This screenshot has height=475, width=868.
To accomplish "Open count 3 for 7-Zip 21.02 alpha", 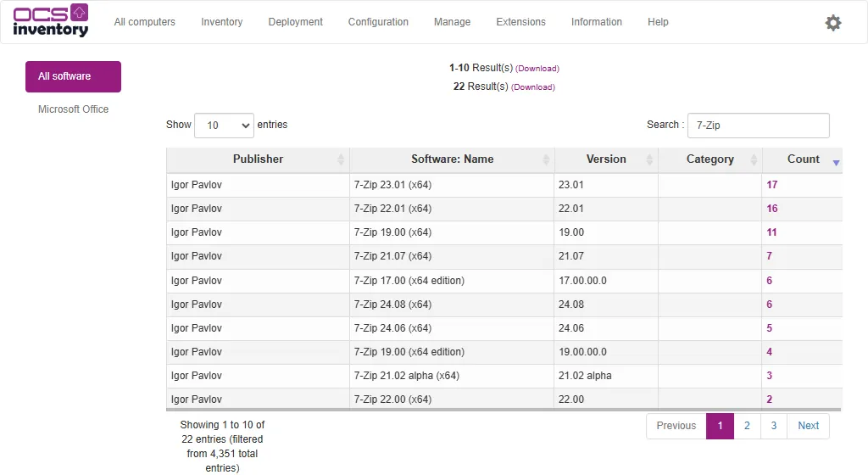I will click(x=769, y=376).
